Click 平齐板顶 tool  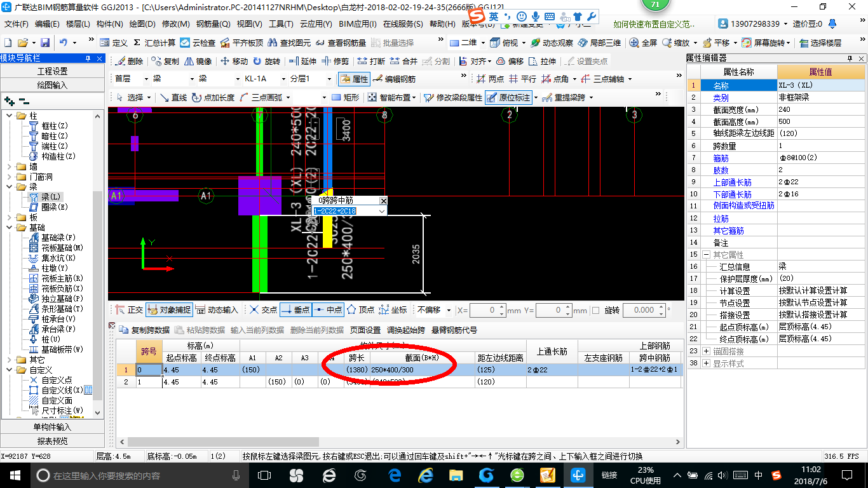coord(241,43)
